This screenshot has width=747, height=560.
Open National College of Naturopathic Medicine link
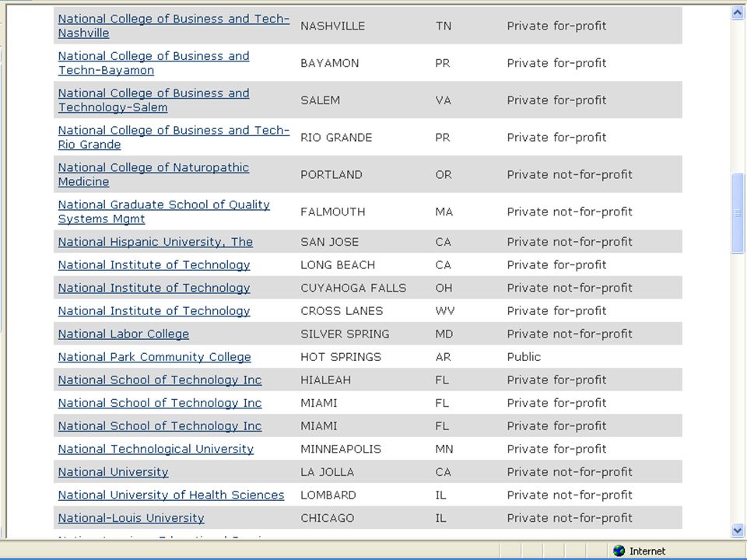[x=153, y=174]
